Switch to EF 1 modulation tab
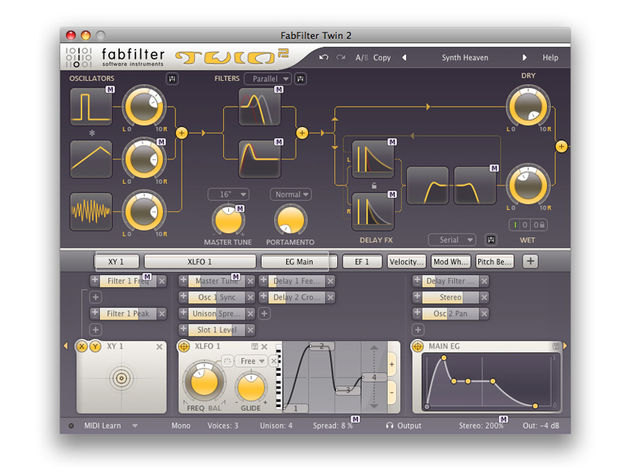Viewport: 630px width, 473px height. [362, 262]
